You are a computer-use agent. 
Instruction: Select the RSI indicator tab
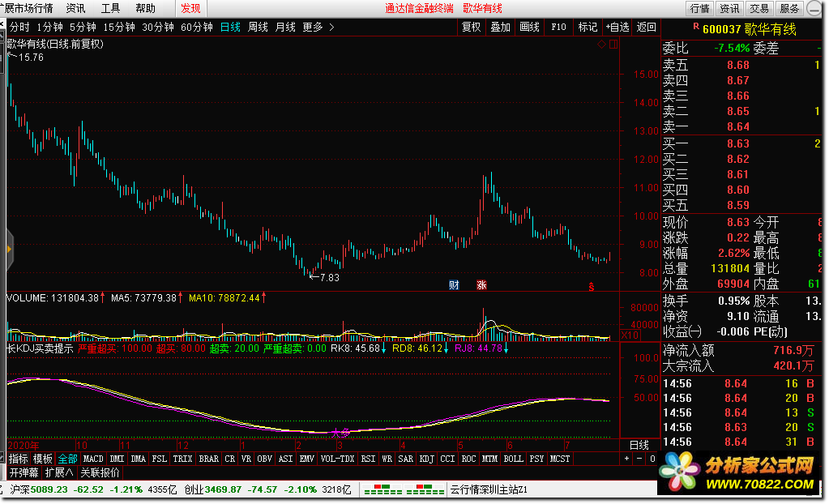368,459
